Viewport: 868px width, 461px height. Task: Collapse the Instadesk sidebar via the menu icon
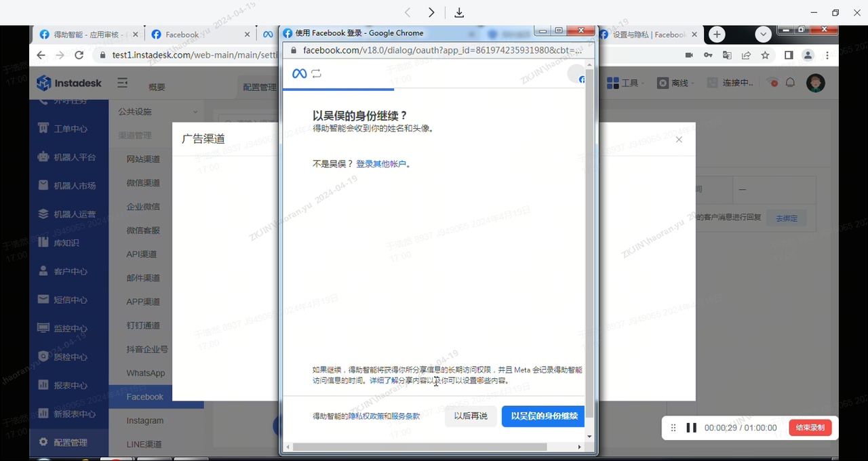(122, 83)
